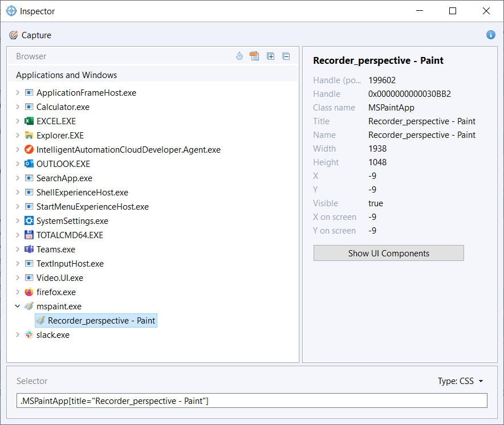Expand all nodes with plus icon

click(271, 56)
